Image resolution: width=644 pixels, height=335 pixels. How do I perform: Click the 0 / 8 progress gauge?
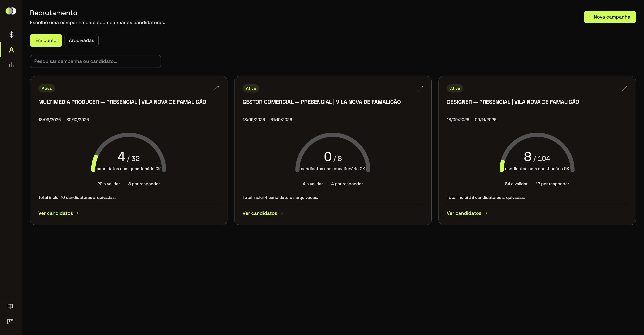[x=333, y=152]
